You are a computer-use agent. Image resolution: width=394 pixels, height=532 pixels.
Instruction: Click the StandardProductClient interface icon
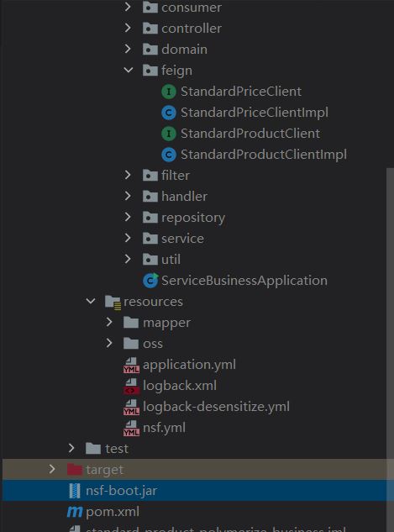[x=169, y=134]
